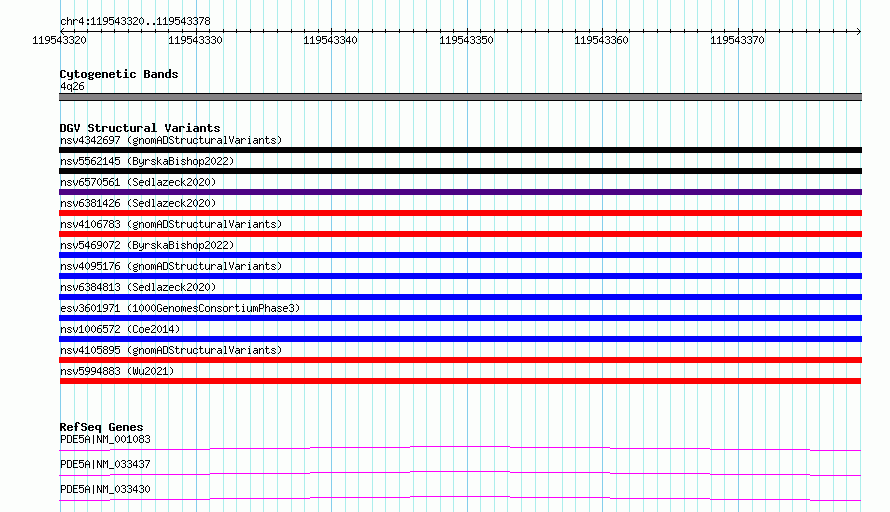This screenshot has width=890, height=512.
Task: Click the Cytogenetic Bands track title
Action: click(x=119, y=74)
